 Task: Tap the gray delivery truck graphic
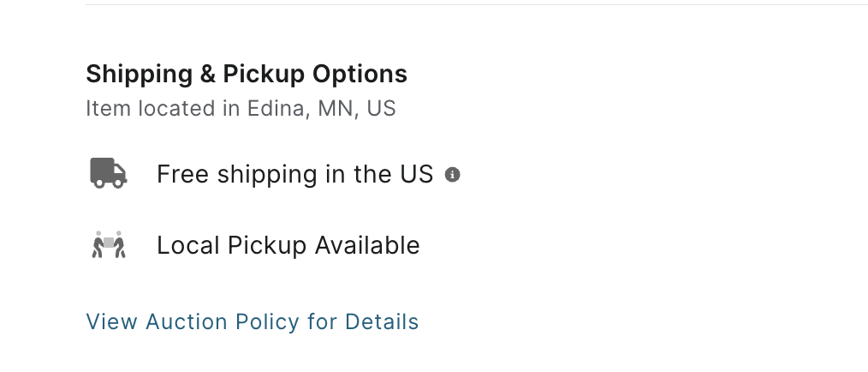[x=109, y=173]
